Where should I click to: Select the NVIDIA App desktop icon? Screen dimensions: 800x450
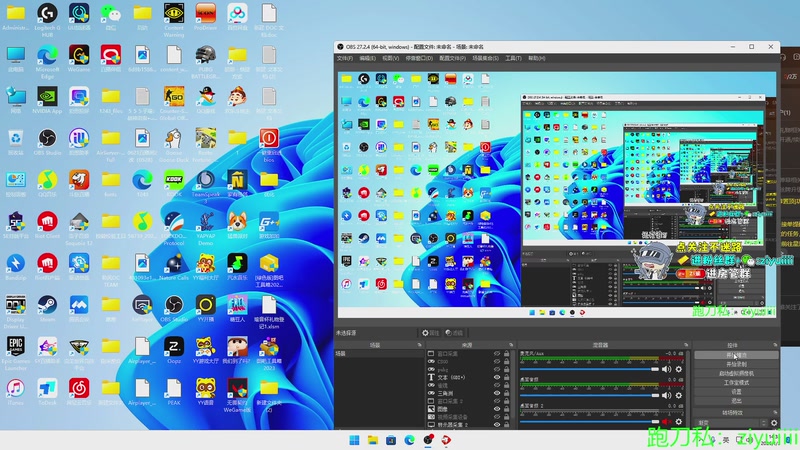pyautogui.click(x=47, y=100)
